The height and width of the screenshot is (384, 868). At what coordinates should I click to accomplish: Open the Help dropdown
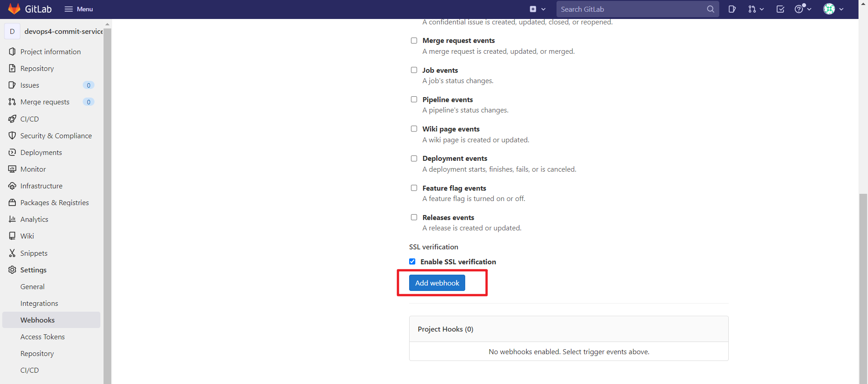pyautogui.click(x=803, y=9)
